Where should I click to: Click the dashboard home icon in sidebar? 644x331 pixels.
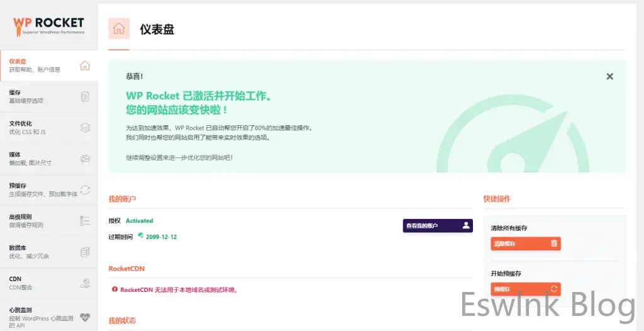pyautogui.click(x=85, y=65)
